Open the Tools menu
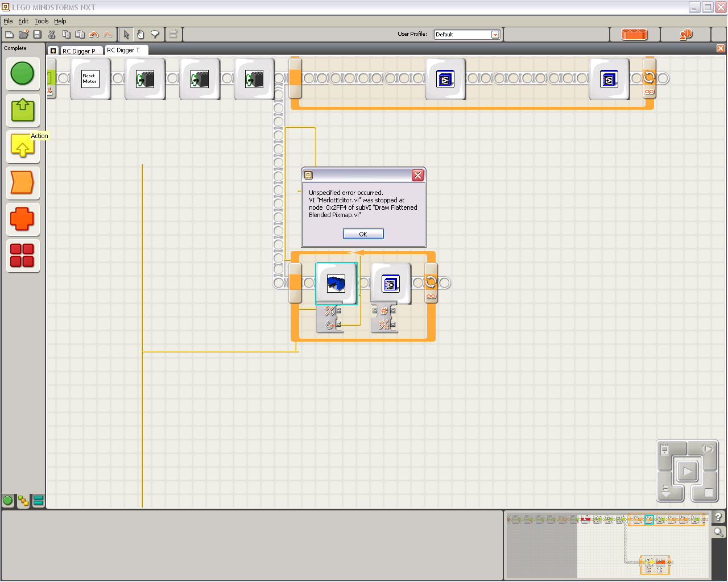The width and height of the screenshot is (728, 582). coord(42,21)
